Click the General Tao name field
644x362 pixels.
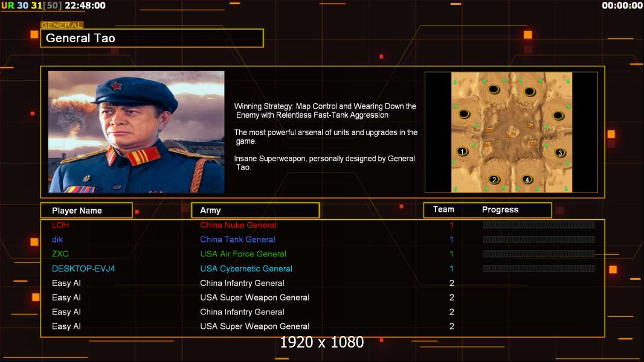pos(152,38)
